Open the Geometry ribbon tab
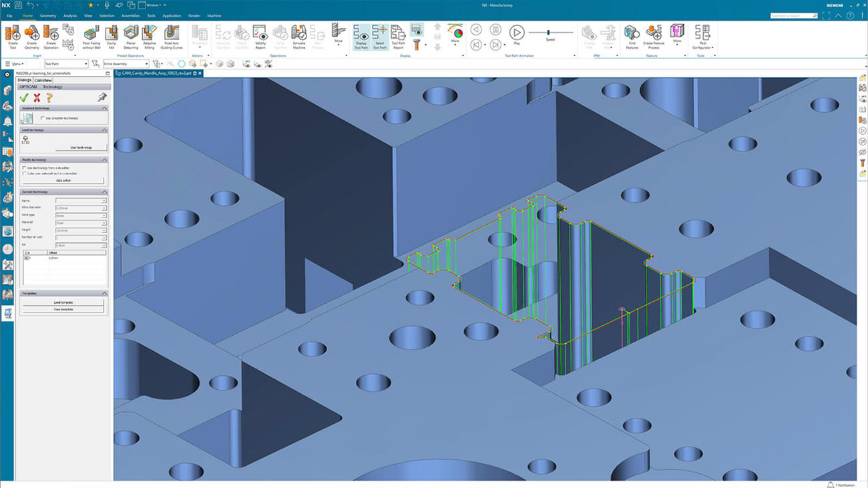Image resolution: width=868 pixels, height=488 pixels. point(48,15)
